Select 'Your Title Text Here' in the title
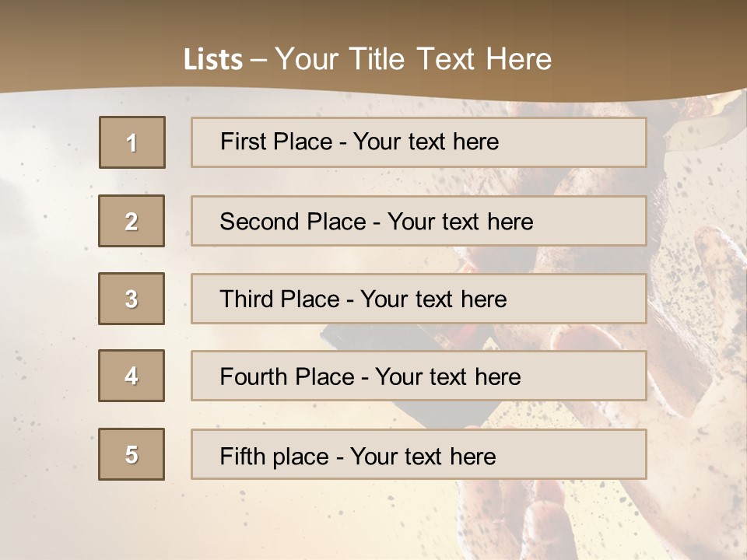Viewport: 747px width, 560px height. 413,59
